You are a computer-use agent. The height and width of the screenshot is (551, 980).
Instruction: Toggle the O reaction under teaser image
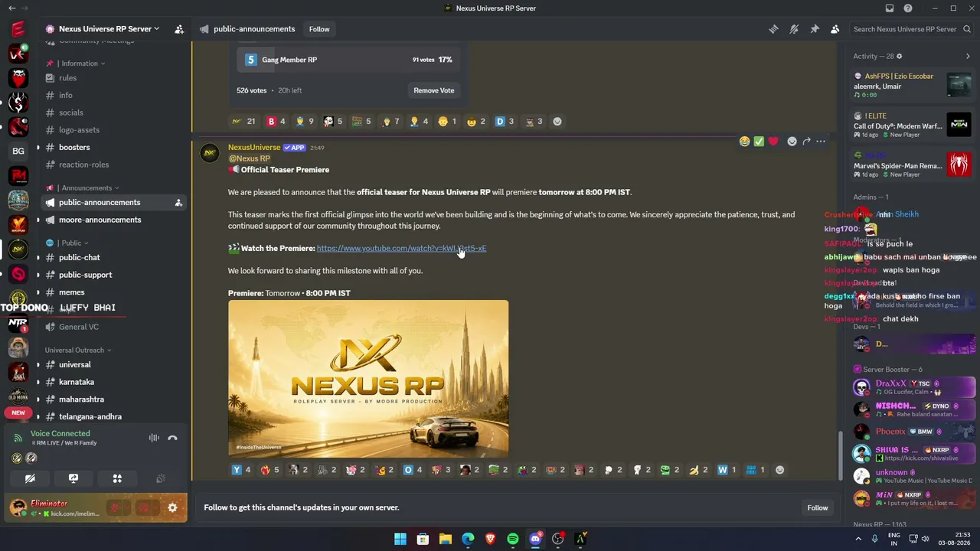[x=413, y=470]
